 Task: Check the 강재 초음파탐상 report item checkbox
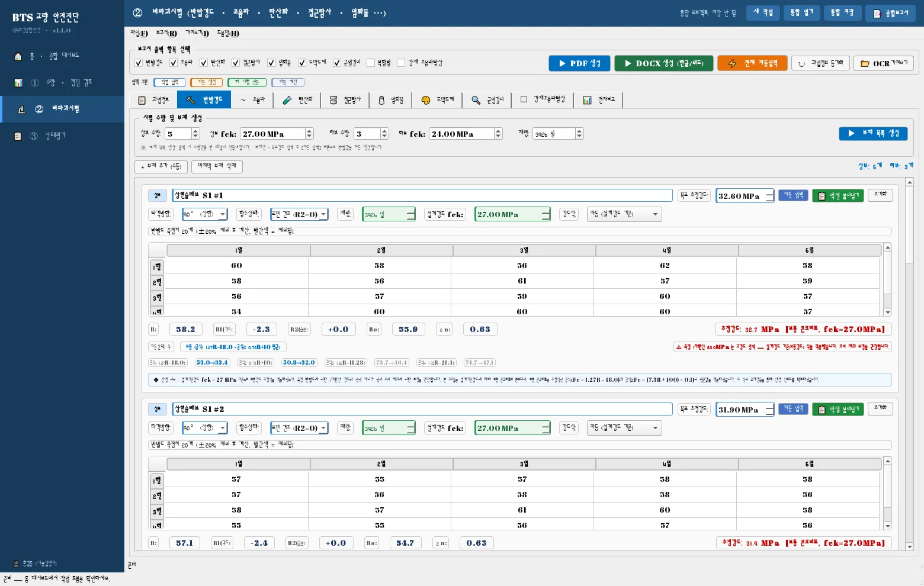401,63
